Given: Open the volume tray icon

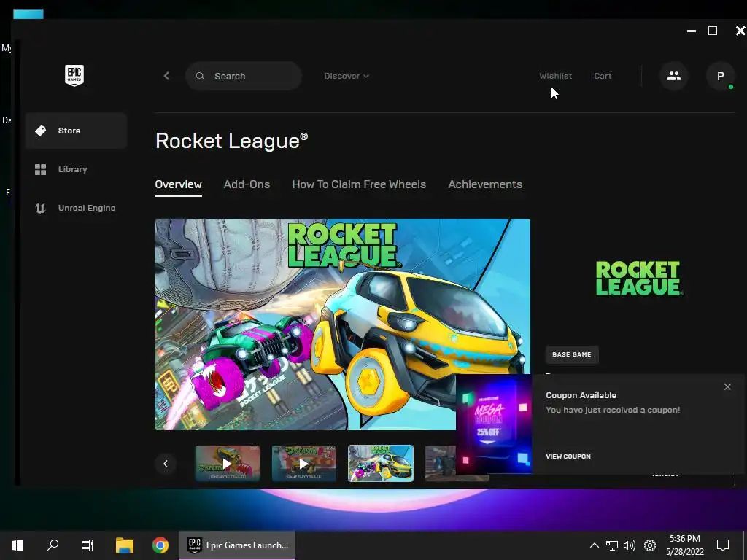Looking at the screenshot, I should (630, 545).
